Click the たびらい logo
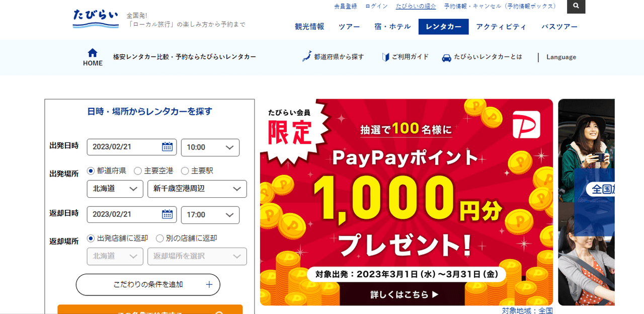The width and height of the screenshot is (644, 314). (96, 19)
